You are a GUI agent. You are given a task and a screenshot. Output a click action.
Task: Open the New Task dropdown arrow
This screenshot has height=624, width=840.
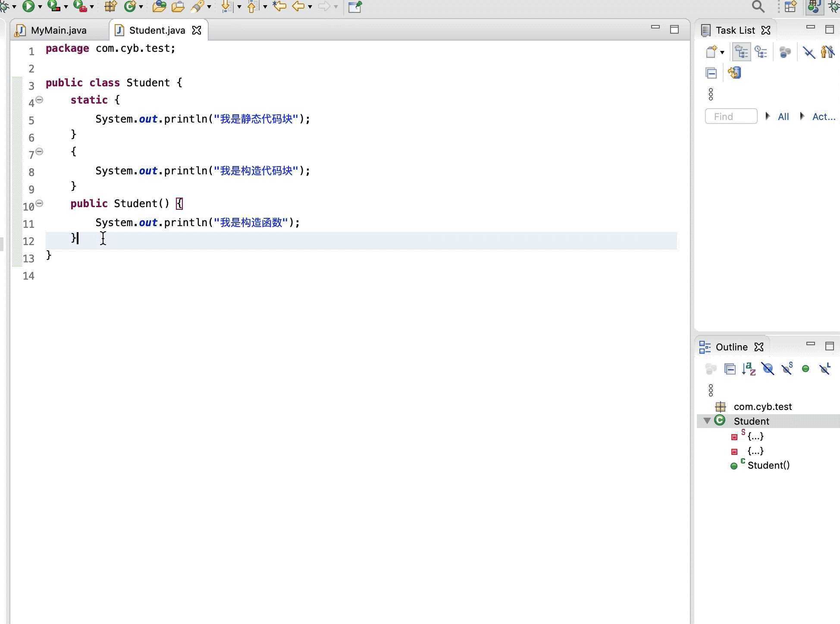pos(722,53)
